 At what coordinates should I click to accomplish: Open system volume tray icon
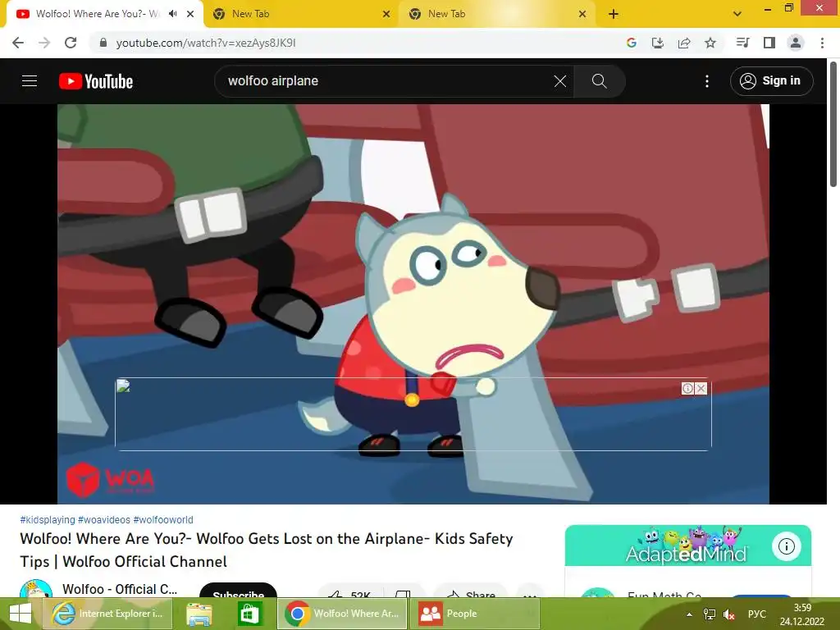(x=728, y=614)
